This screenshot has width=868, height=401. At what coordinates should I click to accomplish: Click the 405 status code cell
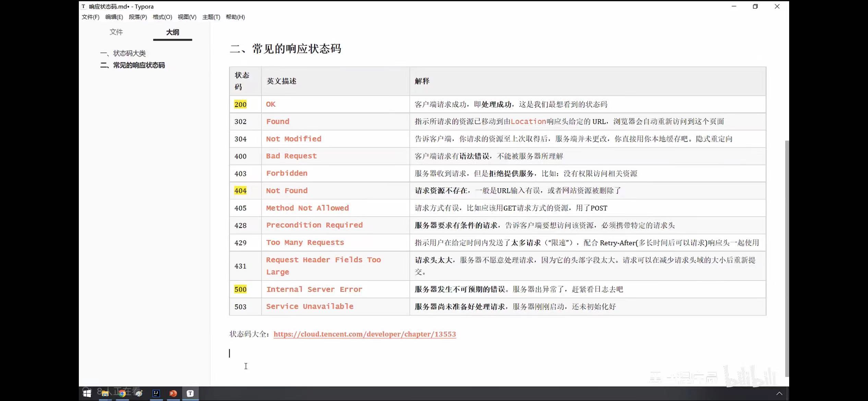(x=245, y=208)
